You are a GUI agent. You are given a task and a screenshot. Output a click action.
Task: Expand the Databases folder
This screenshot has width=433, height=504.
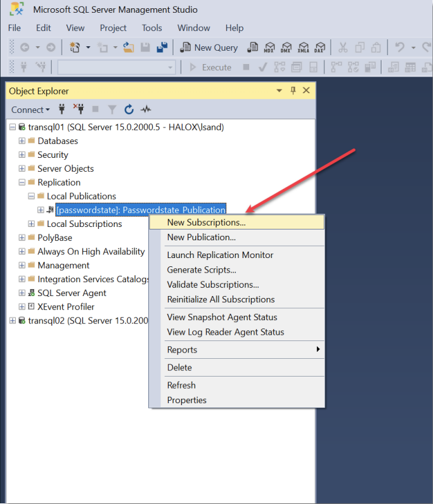pyautogui.click(x=22, y=141)
